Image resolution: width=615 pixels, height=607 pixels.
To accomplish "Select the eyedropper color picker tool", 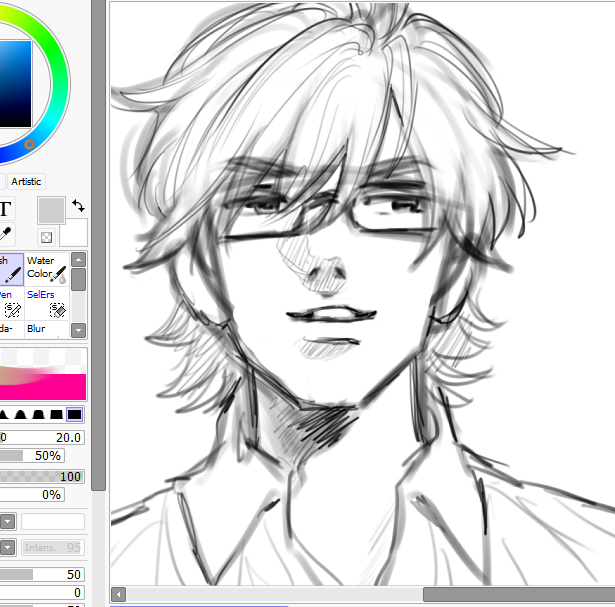I will 5,233.
